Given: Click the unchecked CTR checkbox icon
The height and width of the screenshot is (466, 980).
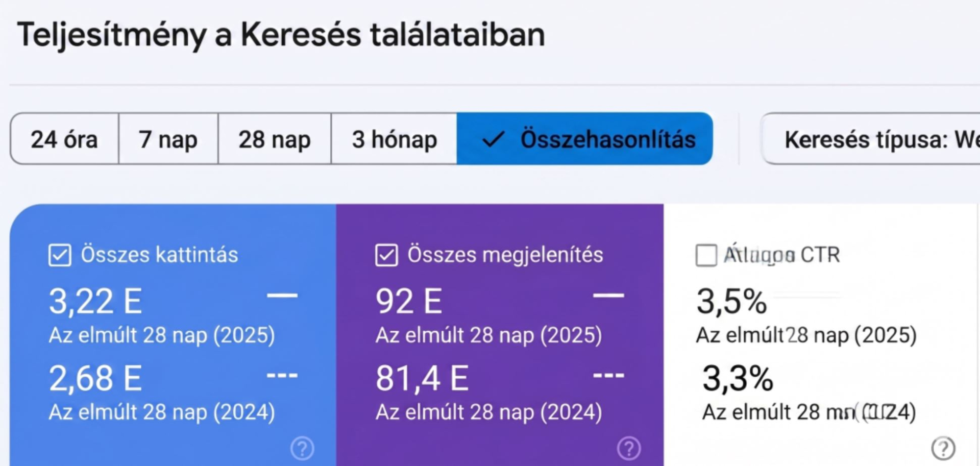Looking at the screenshot, I should 706,255.
